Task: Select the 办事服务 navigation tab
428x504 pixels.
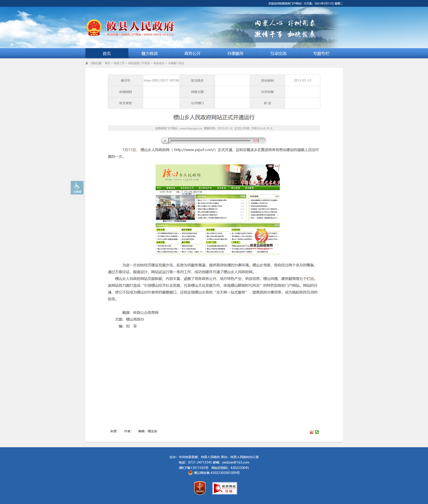Action: [235, 53]
